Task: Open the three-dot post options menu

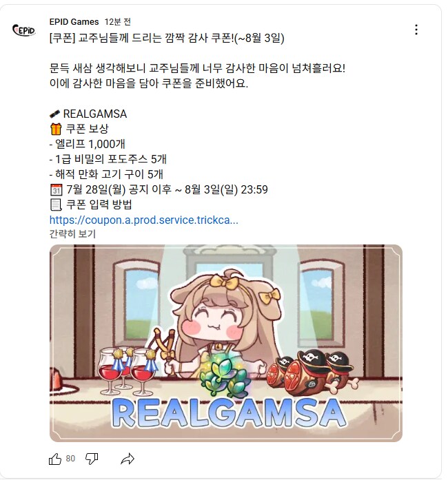Action: (x=416, y=30)
